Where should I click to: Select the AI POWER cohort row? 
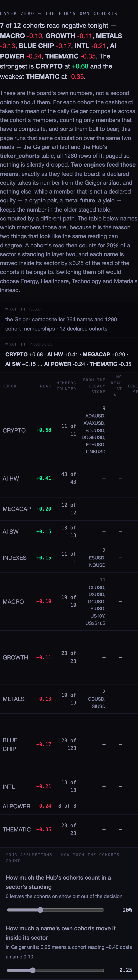[x=69, y=806]
